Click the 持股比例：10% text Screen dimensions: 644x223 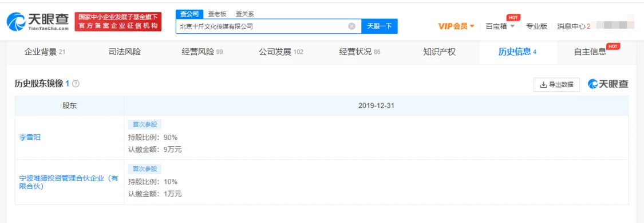153,182
